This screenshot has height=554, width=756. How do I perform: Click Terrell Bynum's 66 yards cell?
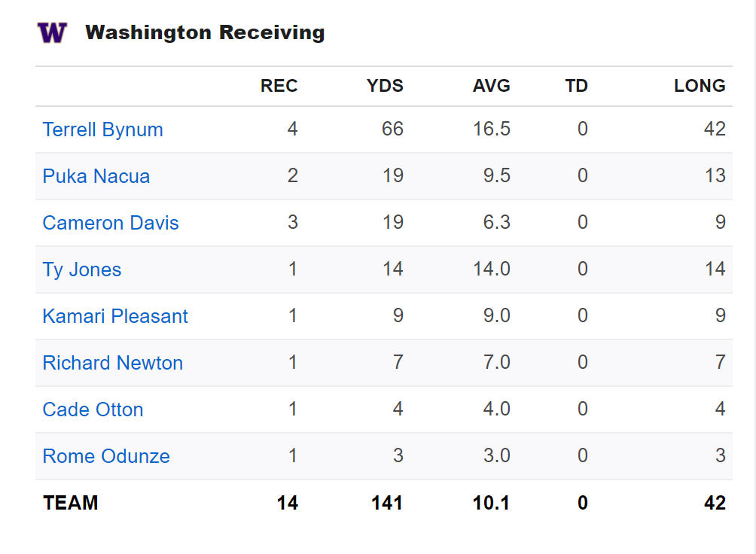392,129
